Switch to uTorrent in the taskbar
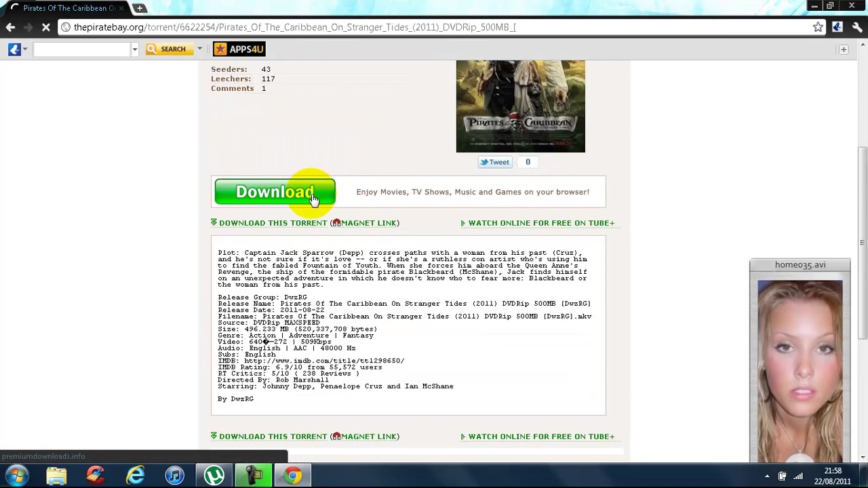 click(214, 476)
